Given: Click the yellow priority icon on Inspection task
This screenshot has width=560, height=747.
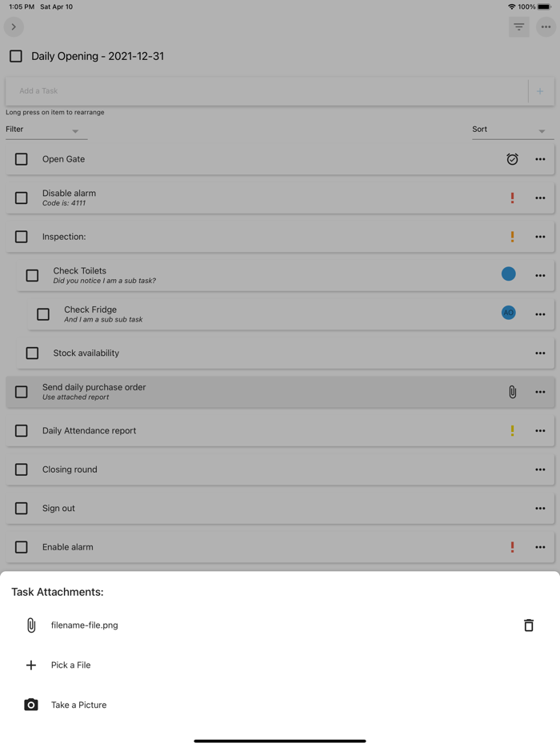Looking at the screenshot, I should coord(513,237).
